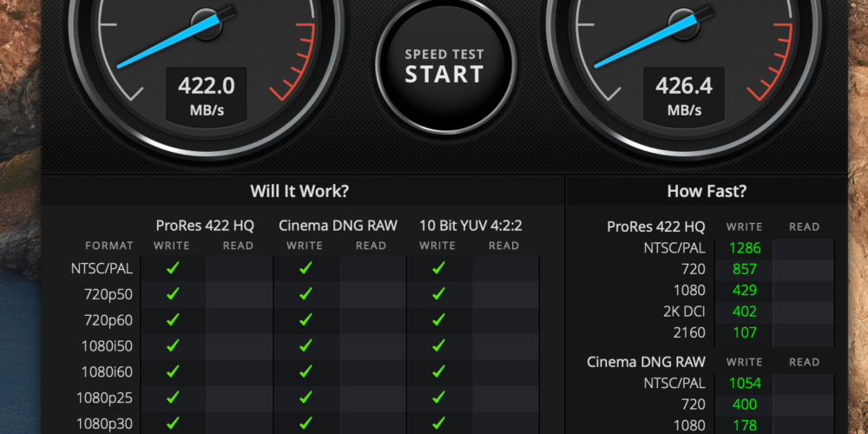Click the "Will It Work?" panel heading
The width and height of the screenshot is (868, 434).
[299, 192]
